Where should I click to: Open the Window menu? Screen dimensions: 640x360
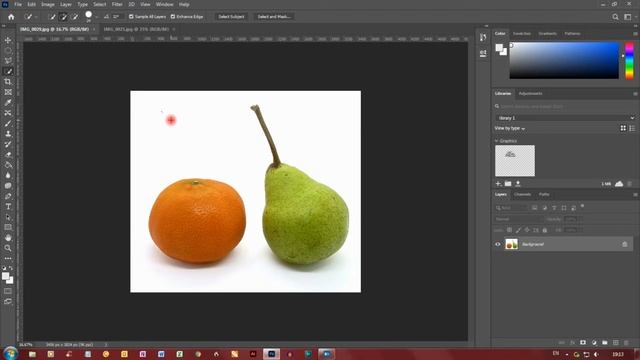pos(164,4)
